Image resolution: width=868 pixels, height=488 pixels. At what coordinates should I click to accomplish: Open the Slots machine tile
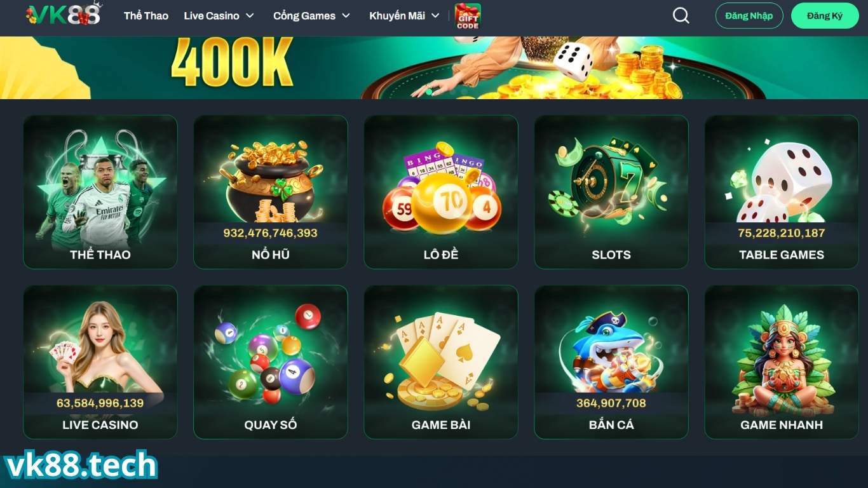(x=611, y=192)
